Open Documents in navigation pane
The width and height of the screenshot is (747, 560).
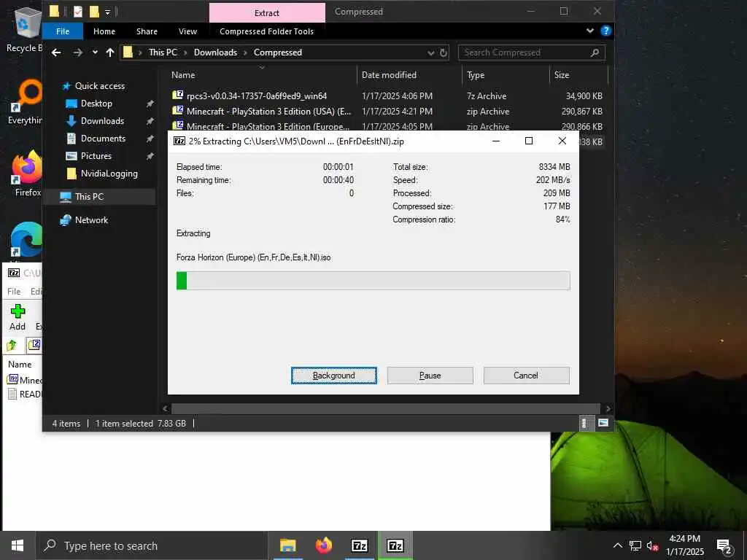click(103, 139)
